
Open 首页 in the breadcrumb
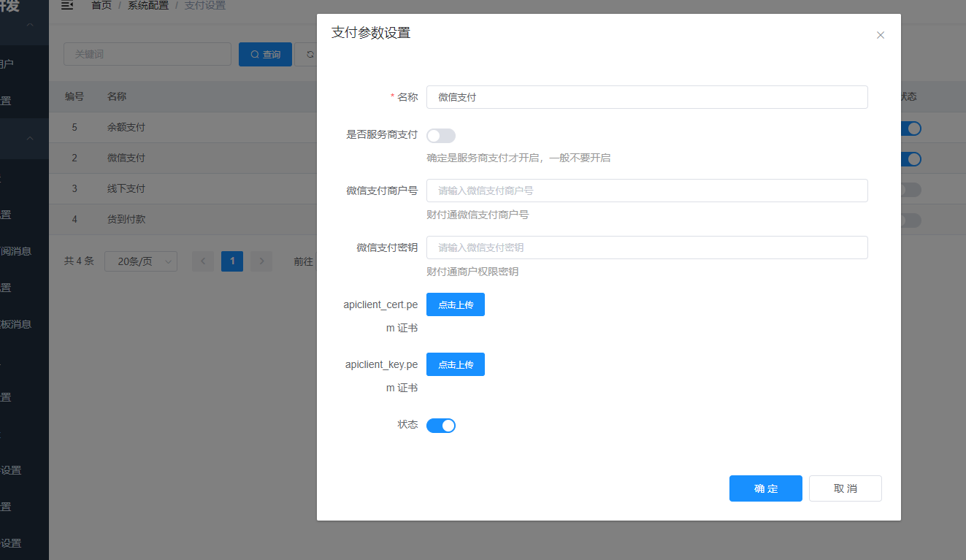coord(101,5)
